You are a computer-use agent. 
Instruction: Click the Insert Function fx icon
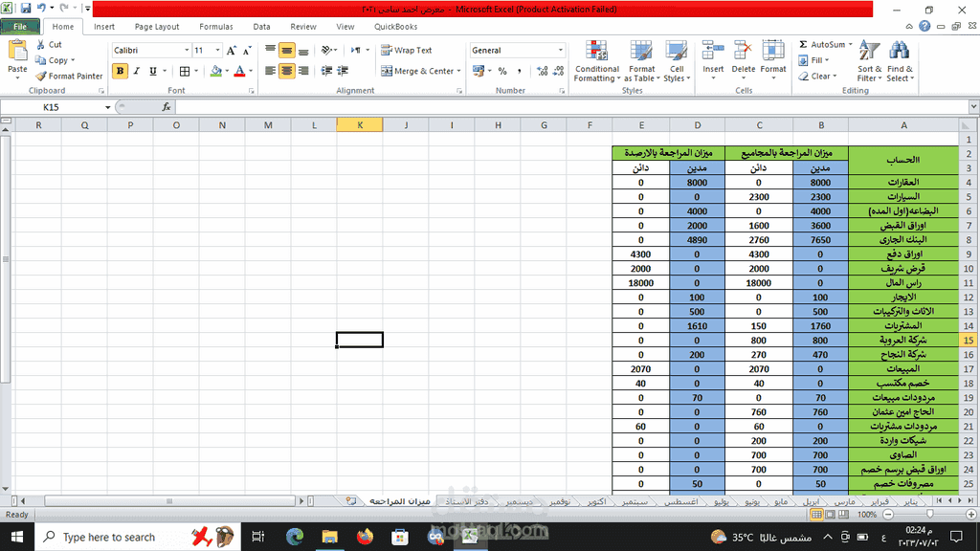[167, 107]
